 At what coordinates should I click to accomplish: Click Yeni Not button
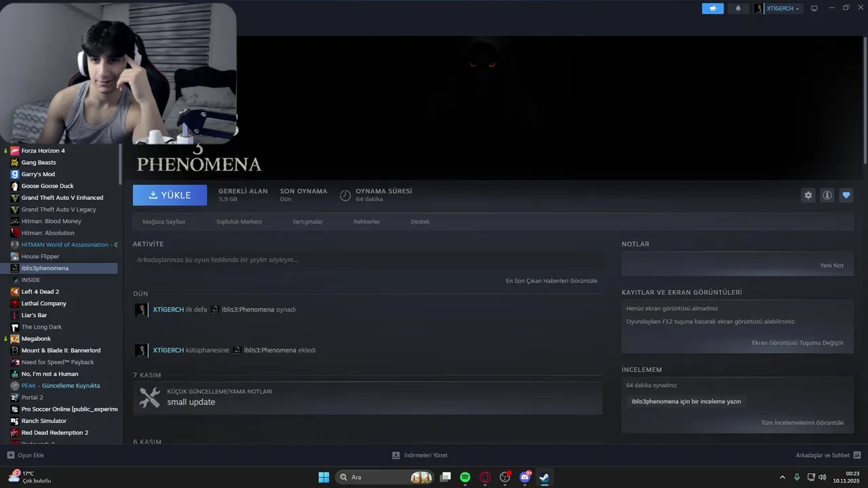832,265
